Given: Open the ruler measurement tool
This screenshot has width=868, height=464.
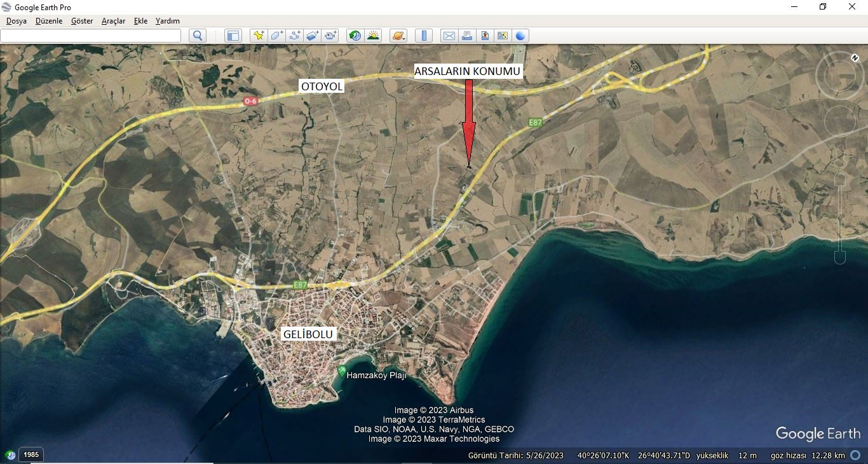Looking at the screenshot, I should pos(424,36).
